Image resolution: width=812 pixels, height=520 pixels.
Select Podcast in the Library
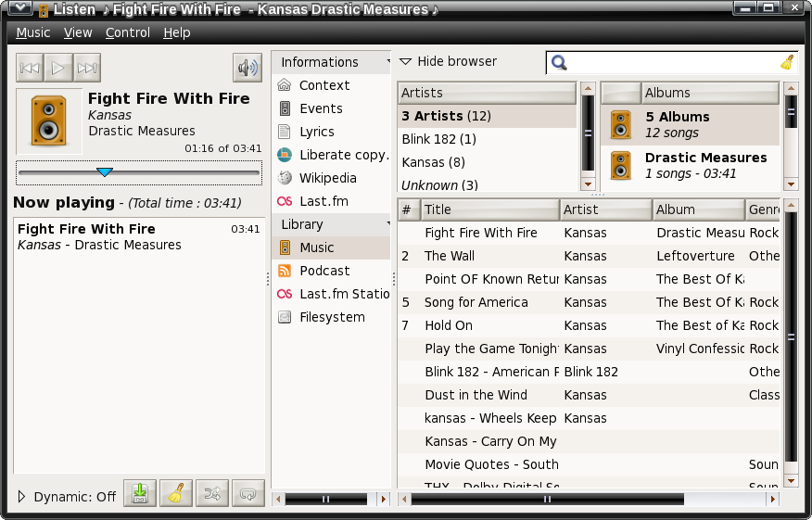point(331,271)
